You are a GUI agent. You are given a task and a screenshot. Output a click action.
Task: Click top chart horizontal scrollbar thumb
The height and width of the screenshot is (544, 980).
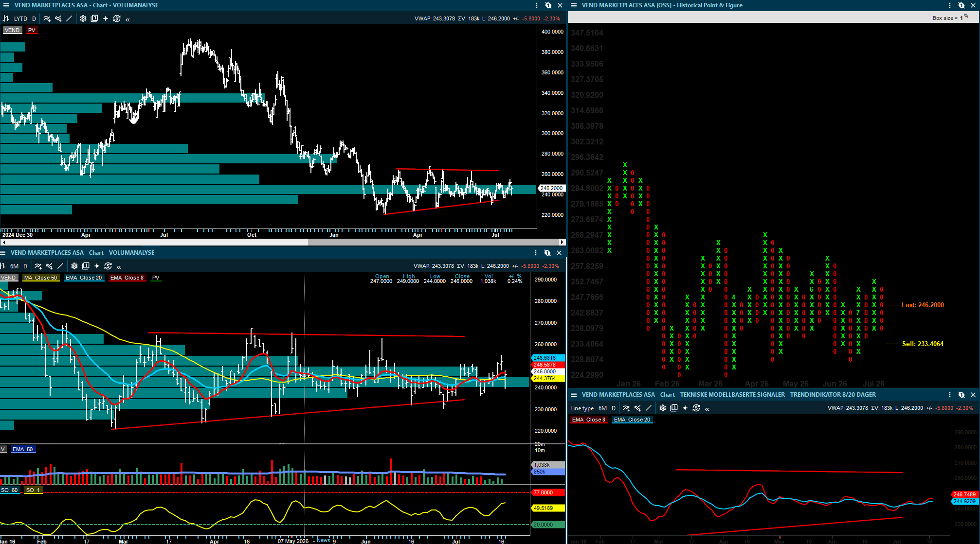click(434, 242)
